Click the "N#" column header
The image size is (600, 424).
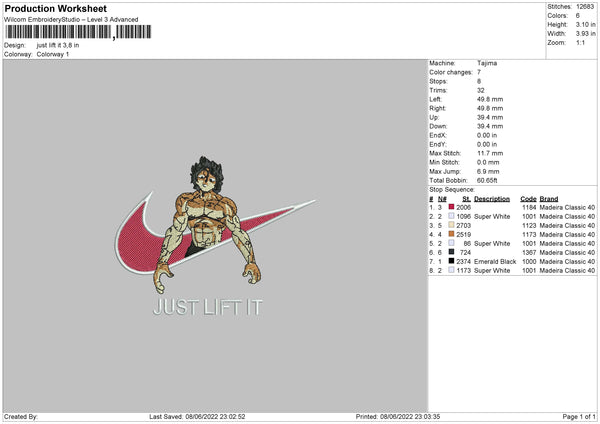pos(442,199)
